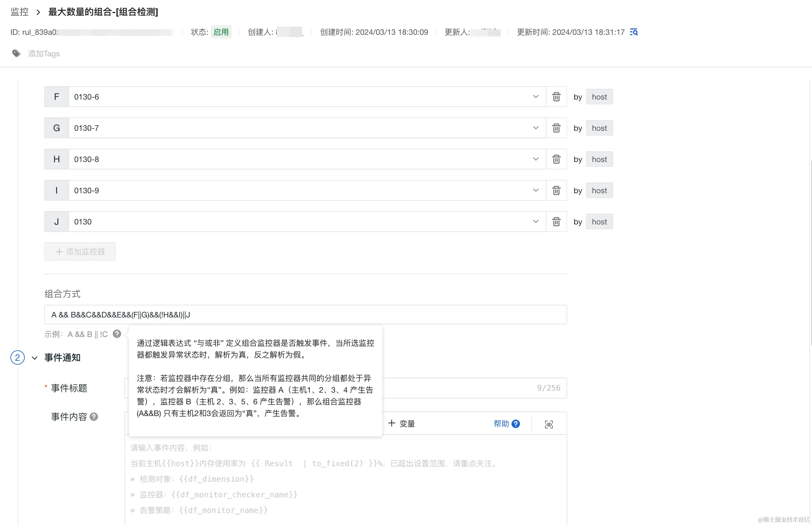Click 添加Tags field to add tags
Screen dimensions: 812x525
pyautogui.click(x=44, y=54)
